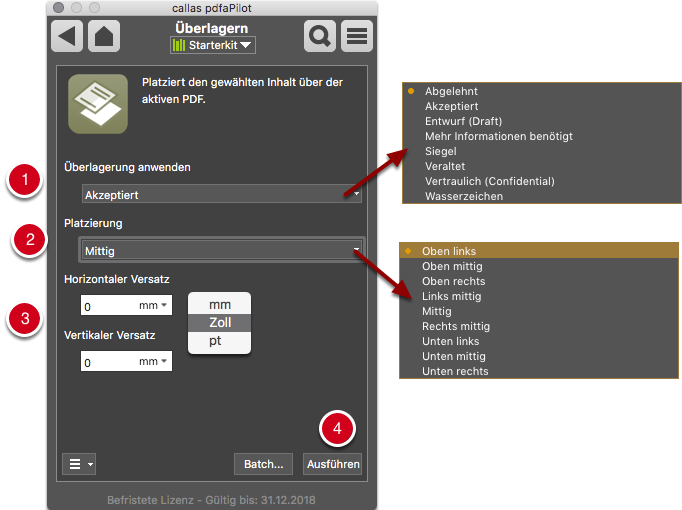The height and width of the screenshot is (510, 682).
Task: Select Mehr Informationen benötigt entry
Action: click(x=542, y=136)
